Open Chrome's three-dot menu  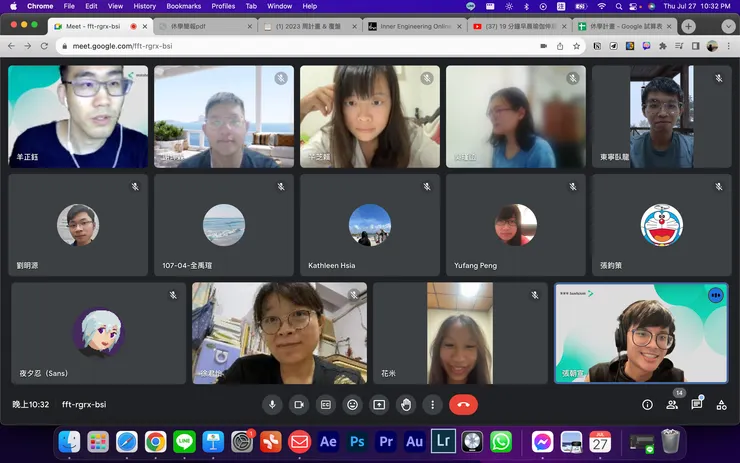point(729,46)
